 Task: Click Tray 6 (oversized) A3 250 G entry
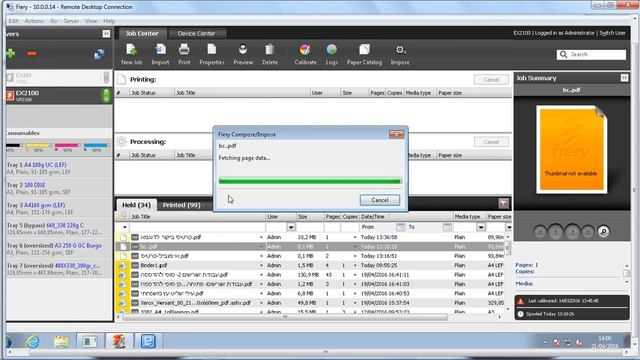click(x=59, y=249)
